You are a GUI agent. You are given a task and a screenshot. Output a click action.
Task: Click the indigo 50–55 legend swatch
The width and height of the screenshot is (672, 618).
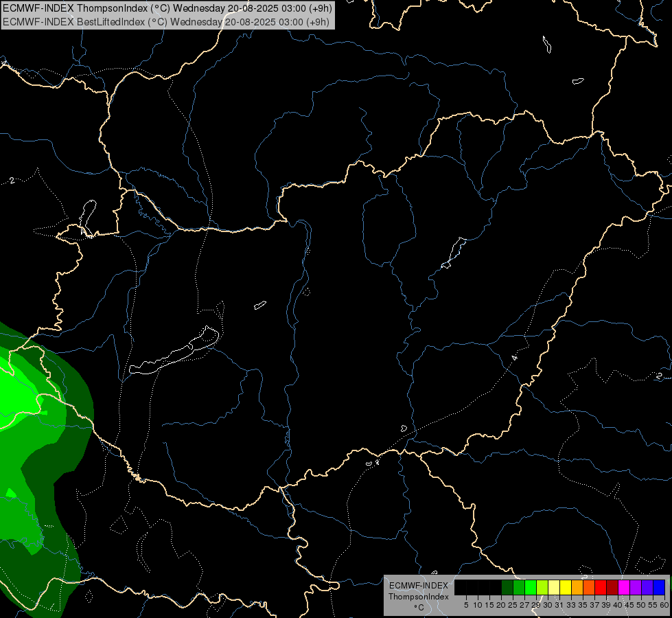tap(647, 587)
